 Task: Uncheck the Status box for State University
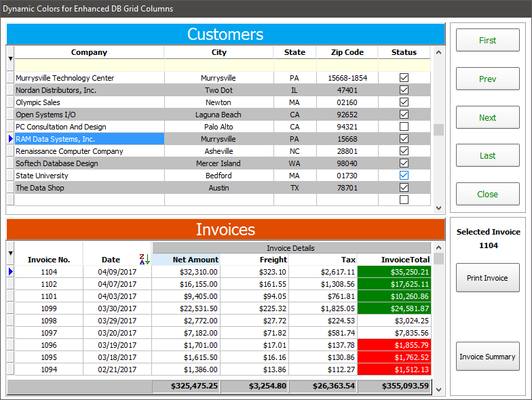point(404,176)
